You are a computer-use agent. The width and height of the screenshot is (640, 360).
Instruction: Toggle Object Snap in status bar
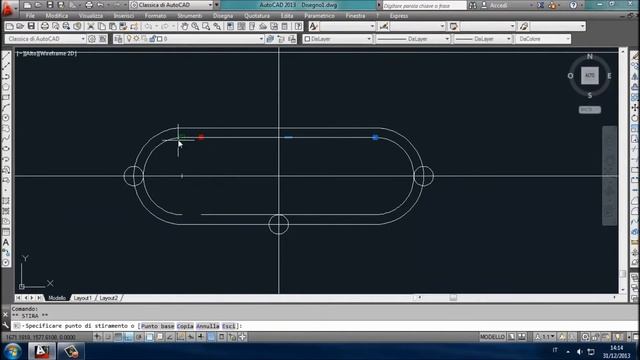[149, 337]
